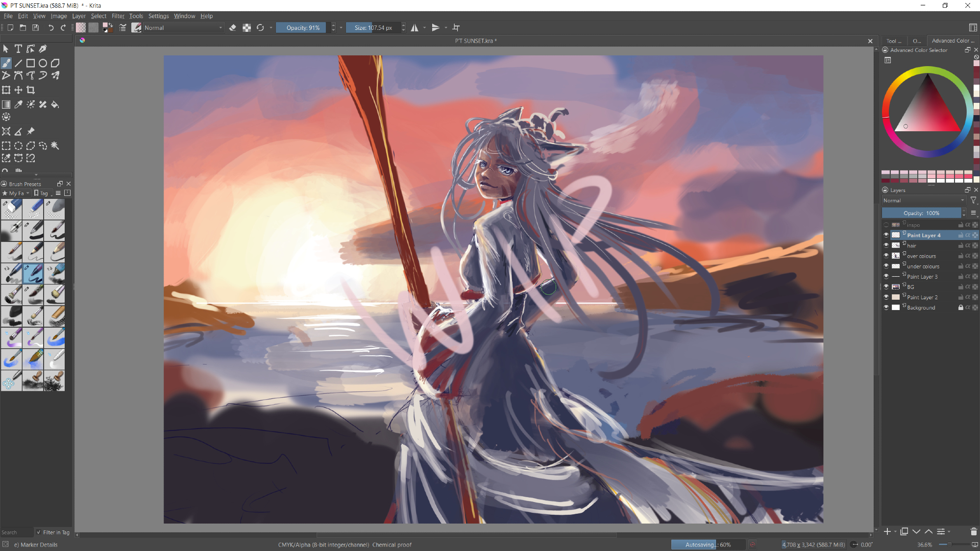The height and width of the screenshot is (551, 980).
Task: Enable horizontal mirror tool
Action: coord(415,28)
